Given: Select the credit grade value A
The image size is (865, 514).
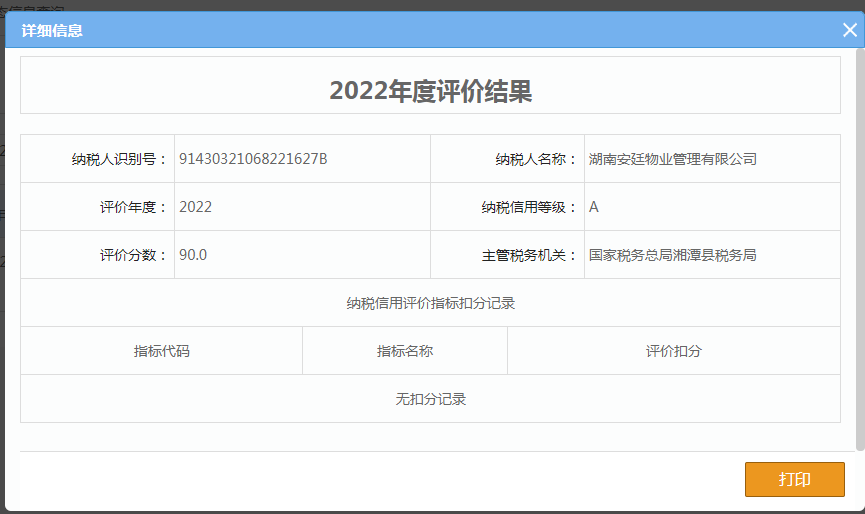Looking at the screenshot, I should (594, 207).
